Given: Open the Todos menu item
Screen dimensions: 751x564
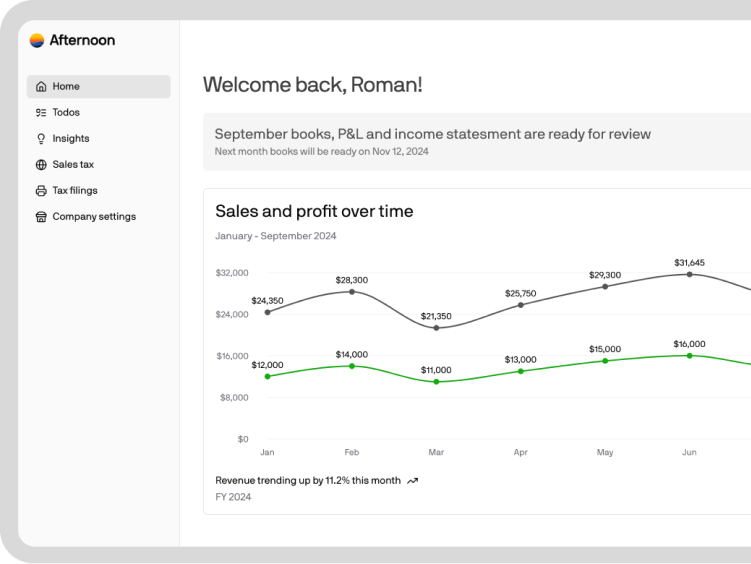Looking at the screenshot, I should click(66, 113).
